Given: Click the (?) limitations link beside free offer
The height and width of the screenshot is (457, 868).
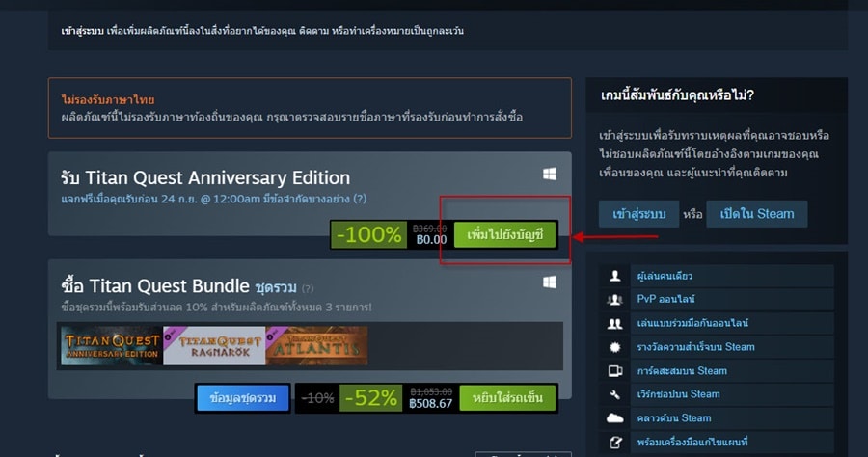Looking at the screenshot, I should tap(360, 199).
